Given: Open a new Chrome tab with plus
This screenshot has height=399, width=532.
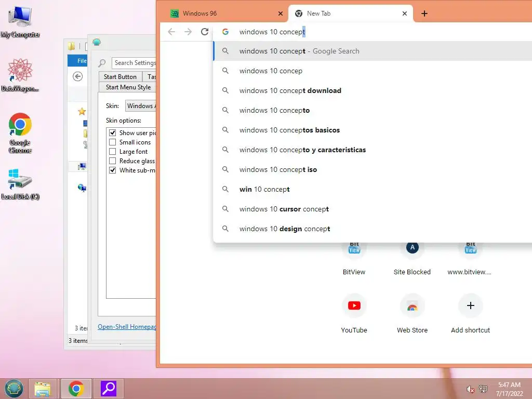Looking at the screenshot, I should pyautogui.click(x=424, y=14).
